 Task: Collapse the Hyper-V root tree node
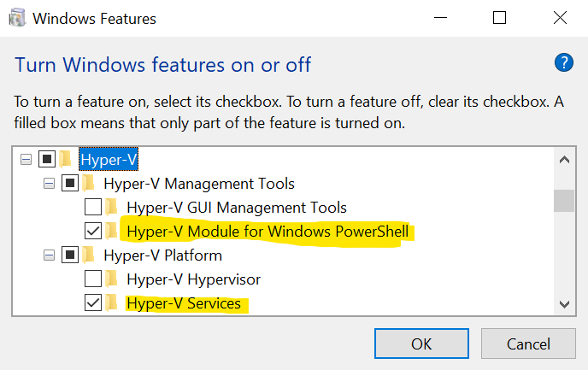[26, 160]
